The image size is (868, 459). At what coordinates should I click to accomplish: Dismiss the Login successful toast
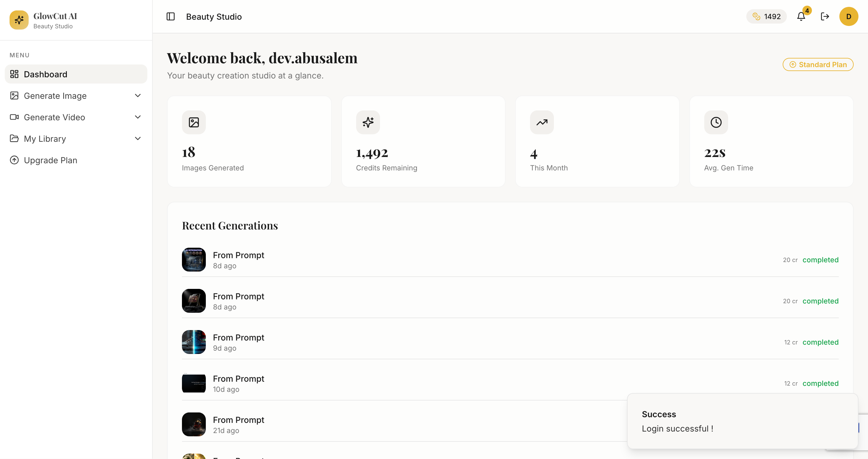tap(742, 421)
